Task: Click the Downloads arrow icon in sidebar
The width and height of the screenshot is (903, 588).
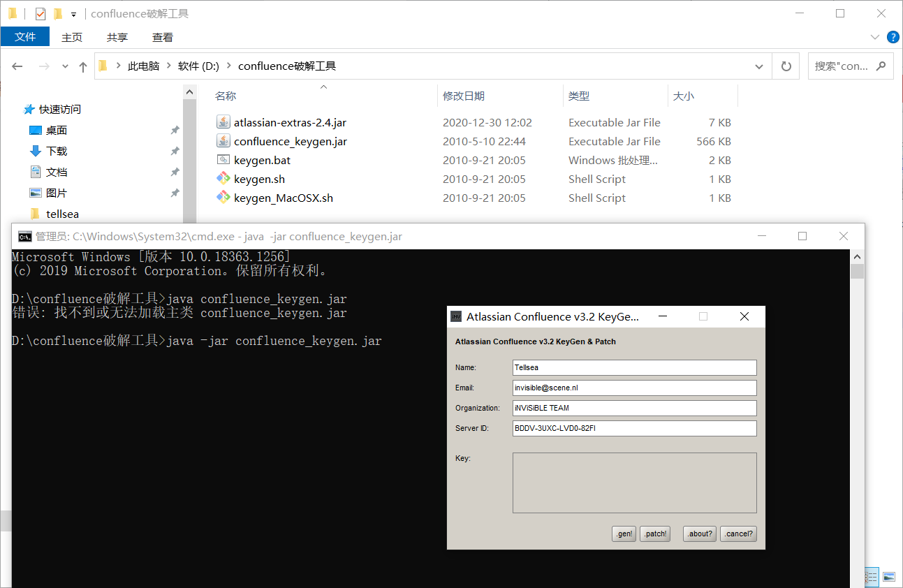Action: pyautogui.click(x=36, y=151)
